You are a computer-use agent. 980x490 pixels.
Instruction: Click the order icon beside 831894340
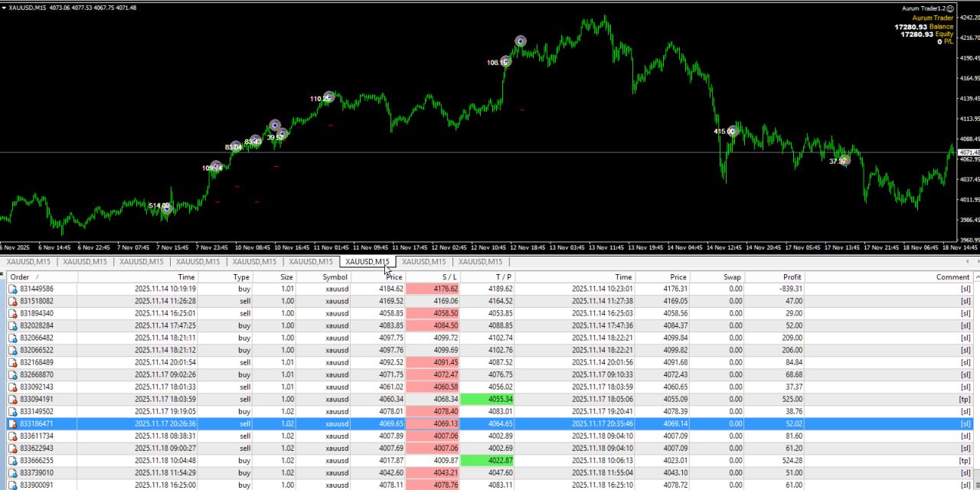[12, 314]
